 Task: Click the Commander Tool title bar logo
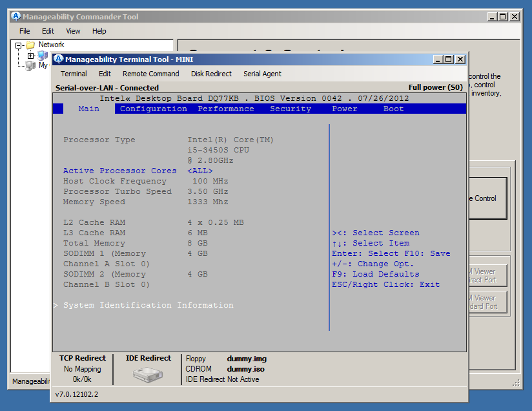tap(16, 17)
